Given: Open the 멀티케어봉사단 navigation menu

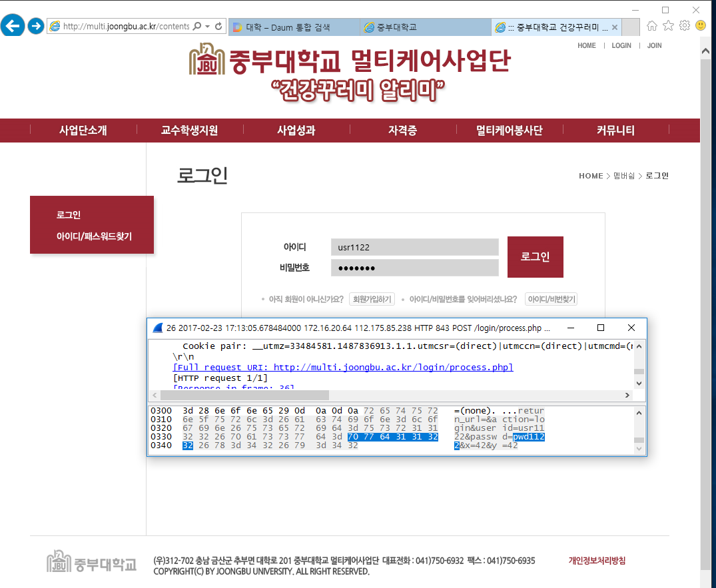Looking at the screenshot, I should click(x=509, y=131).
